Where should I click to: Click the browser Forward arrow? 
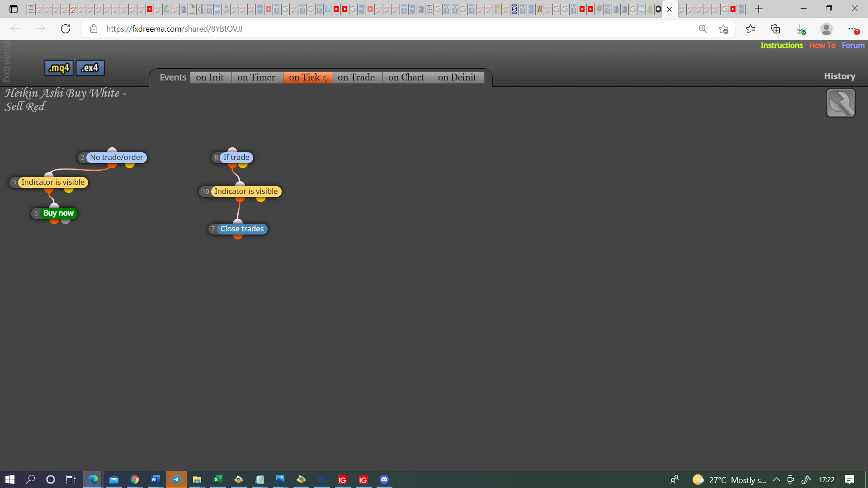(41, 29)
